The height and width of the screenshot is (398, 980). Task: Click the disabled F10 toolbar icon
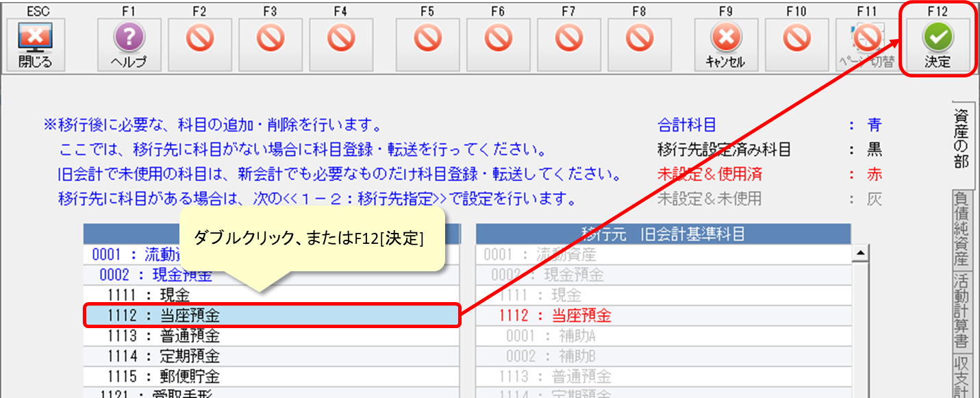796,45
